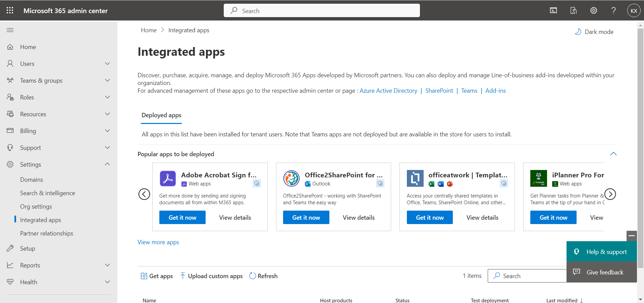Viewport: 644px width, 303px height.
Task: Click the Adobe Acrobat Sign app logo
Action: [x=168, y=178]
